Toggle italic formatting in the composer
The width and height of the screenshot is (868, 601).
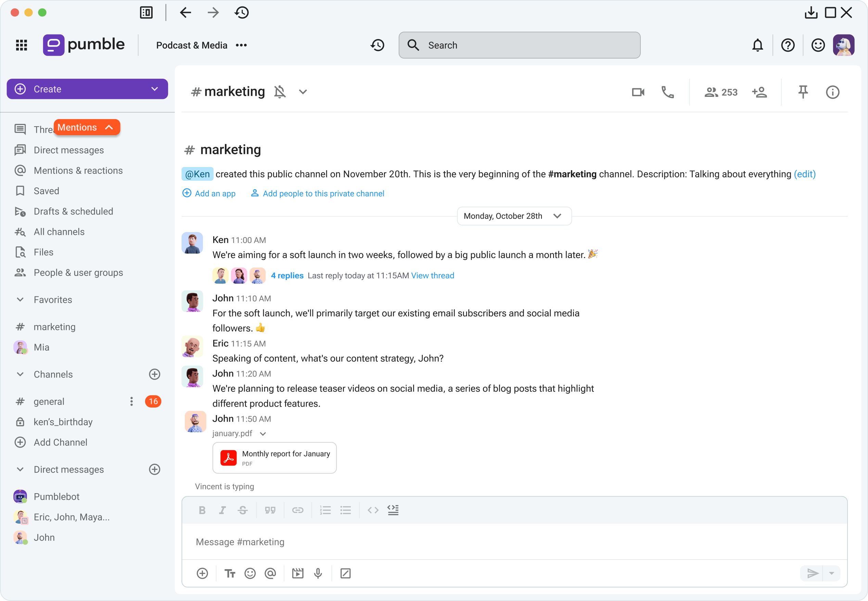[x=222, y=510]
